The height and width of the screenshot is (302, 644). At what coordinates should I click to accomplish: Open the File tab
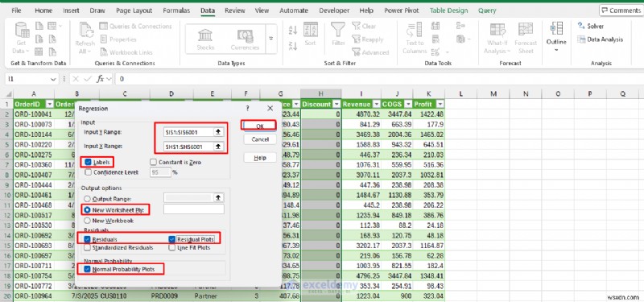pos(16,10)
